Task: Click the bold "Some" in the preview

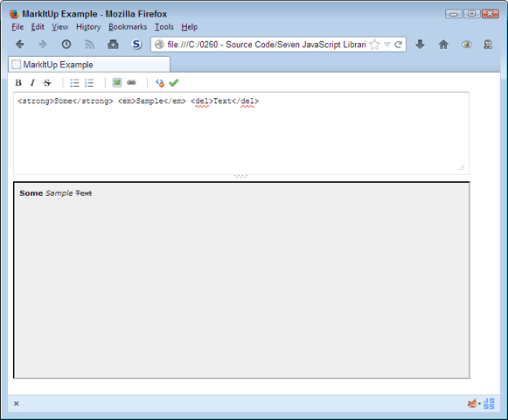Action: tap(31, 193)
